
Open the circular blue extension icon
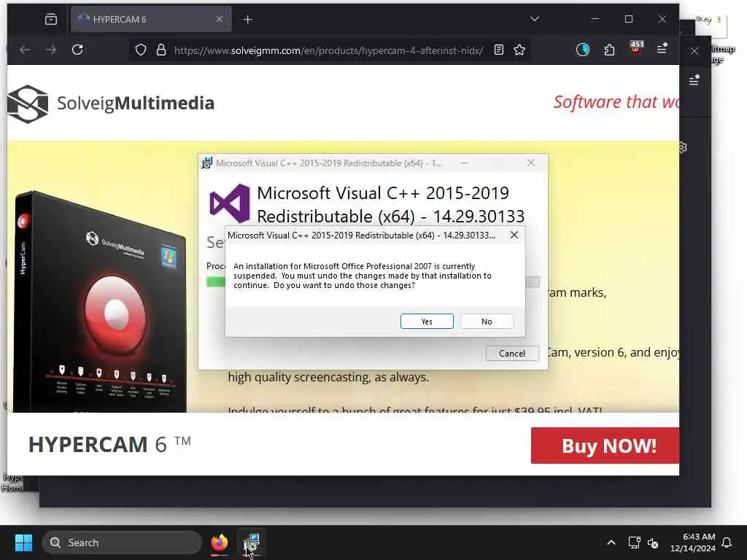point(583,50)
